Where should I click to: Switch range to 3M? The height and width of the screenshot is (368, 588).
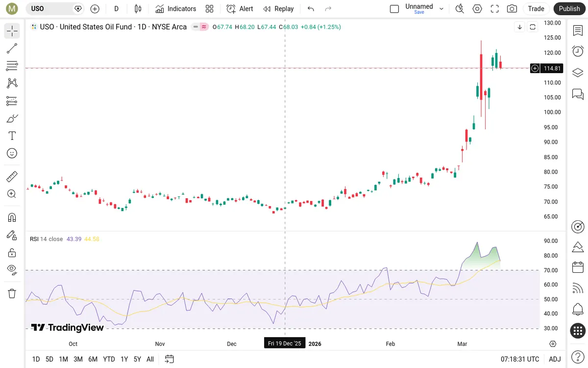coord(78,359)
